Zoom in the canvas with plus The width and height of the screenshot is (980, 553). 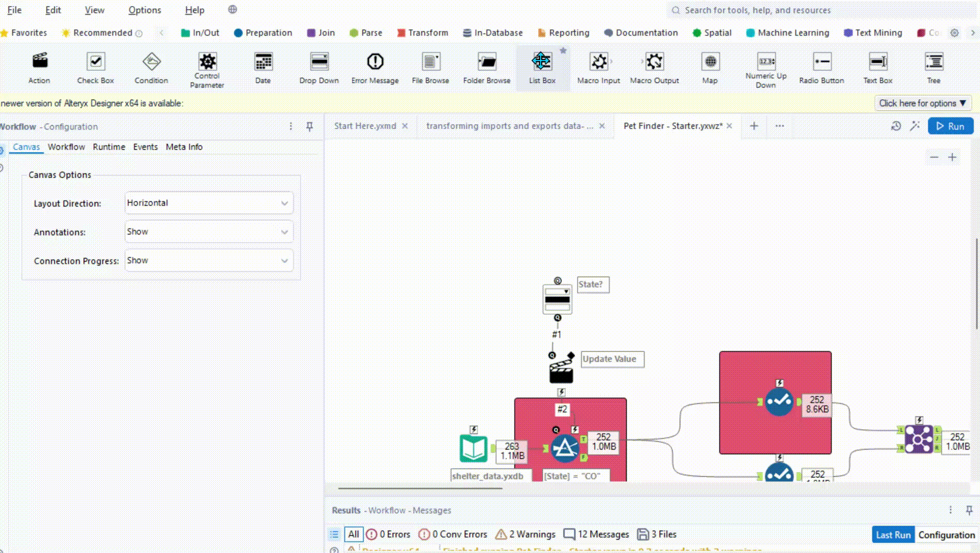pos(952,157)
